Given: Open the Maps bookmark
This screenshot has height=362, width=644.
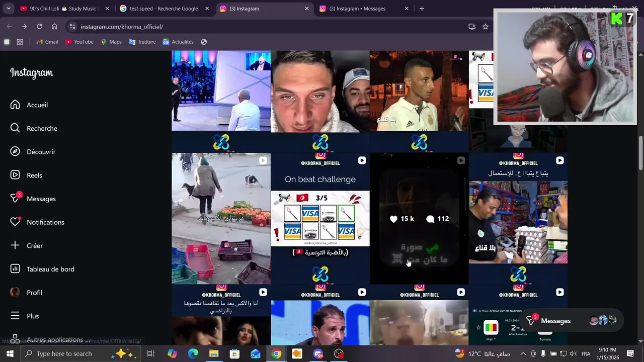Looking at the screenshot, I should (x=111, y=42).
